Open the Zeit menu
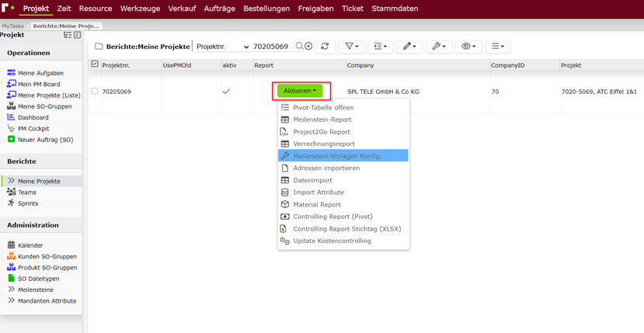Screen dimensions: 644x333 coord(64,9)
